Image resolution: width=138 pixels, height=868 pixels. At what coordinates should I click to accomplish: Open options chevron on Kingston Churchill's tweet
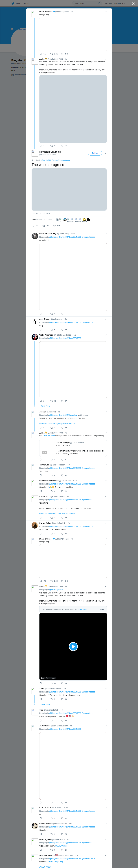pos(106,153)
